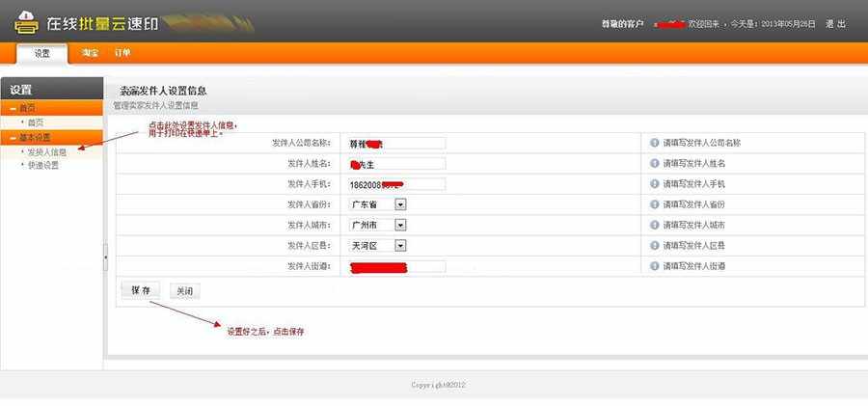Collapse sidebar using the splitter handle

(x=105, y=257)
